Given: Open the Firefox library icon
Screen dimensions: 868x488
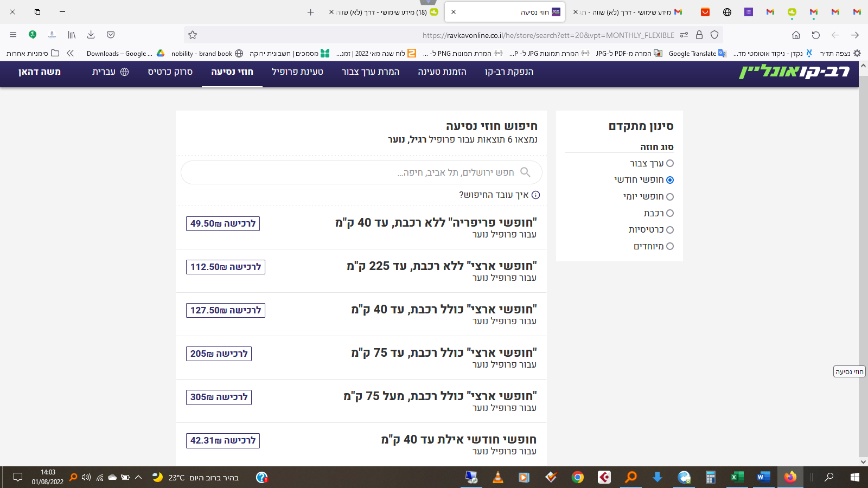Looking at the screenshot, I should coord(72,35).
